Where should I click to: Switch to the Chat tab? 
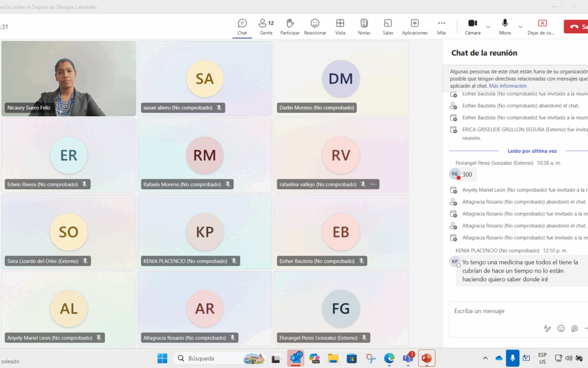[x=242, y=26]
